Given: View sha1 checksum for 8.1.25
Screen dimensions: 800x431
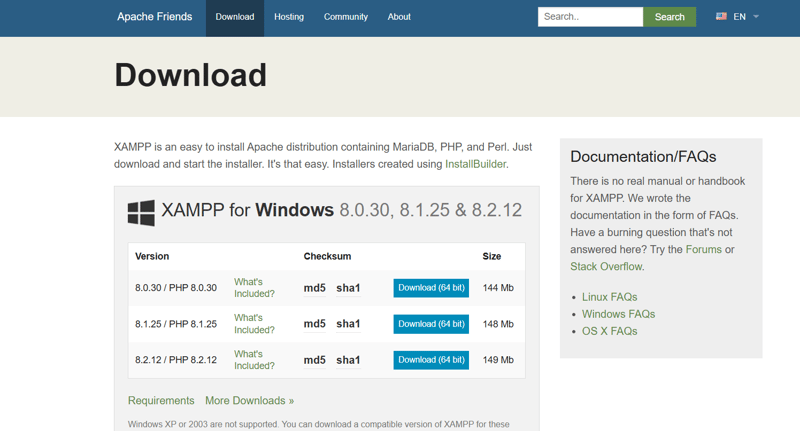Looking at the screenshot, I should pos(348,324).
